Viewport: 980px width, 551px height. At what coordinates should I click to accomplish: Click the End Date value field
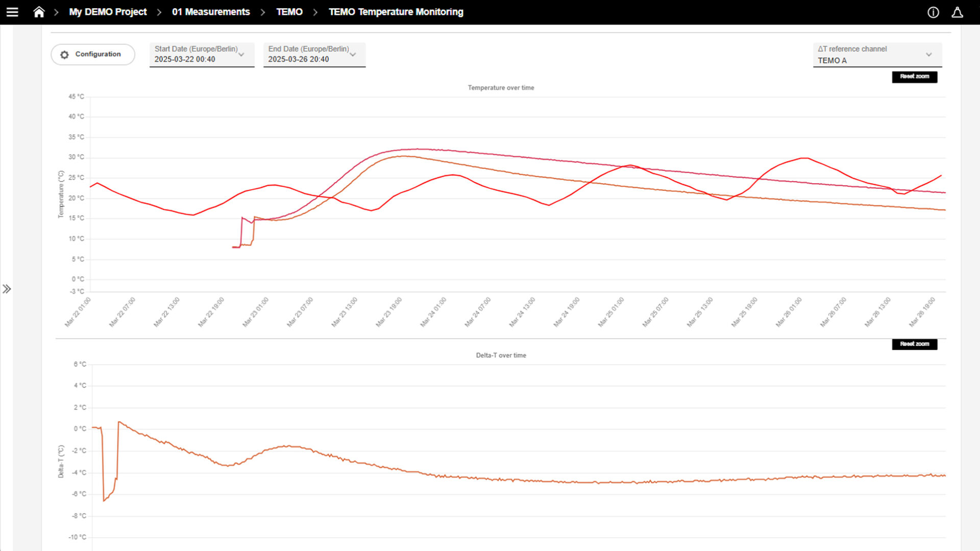(x=299, y=59)
